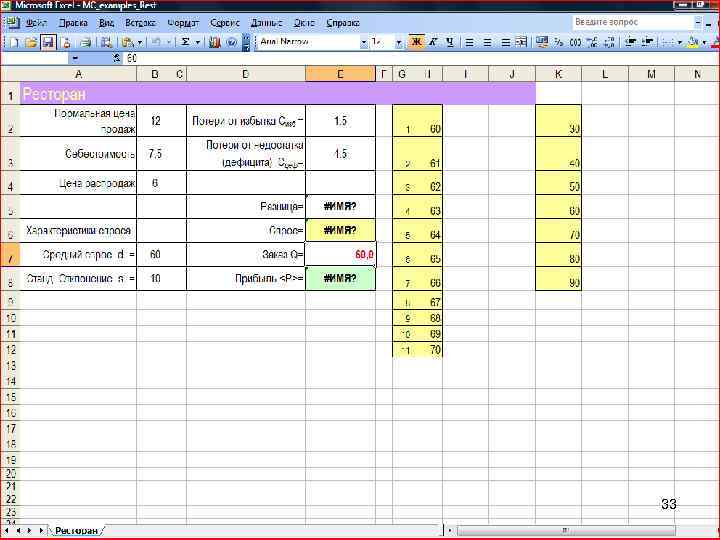Increase decimal places
Screen dimensions: 720x540
(x=593, y=42)
